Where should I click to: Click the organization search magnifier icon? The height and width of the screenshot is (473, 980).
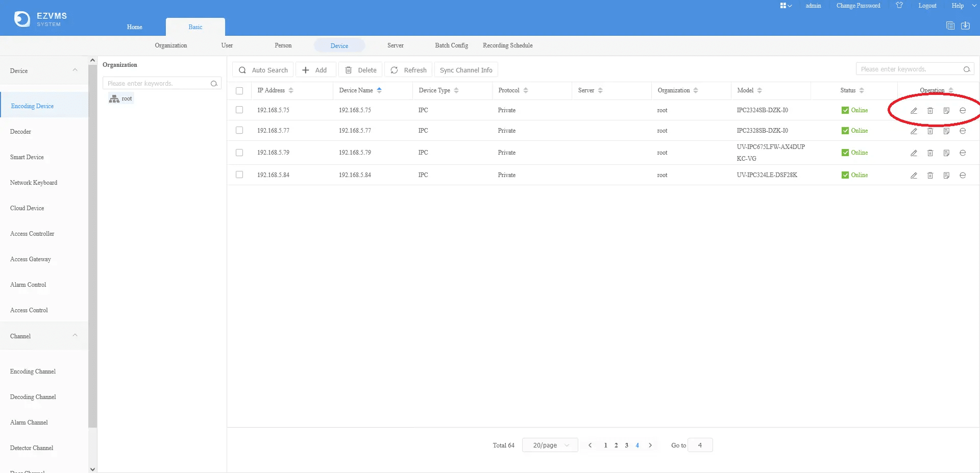pyautogui.click(x=214, y=84)
